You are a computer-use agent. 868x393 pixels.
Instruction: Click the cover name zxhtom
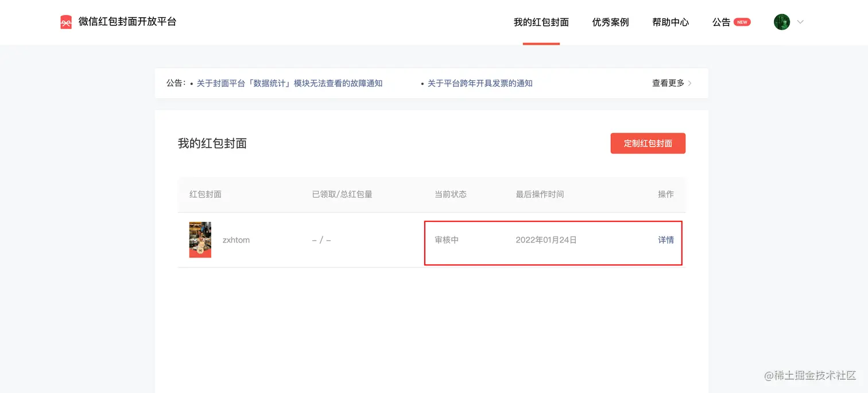[x=236, y=240]
